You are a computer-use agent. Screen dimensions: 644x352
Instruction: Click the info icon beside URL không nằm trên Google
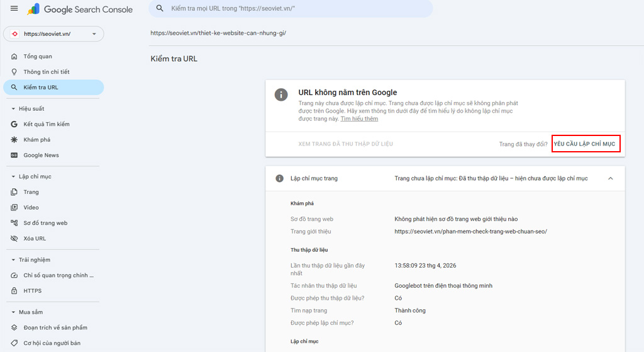pyautogui.click(x=281, y=94)
